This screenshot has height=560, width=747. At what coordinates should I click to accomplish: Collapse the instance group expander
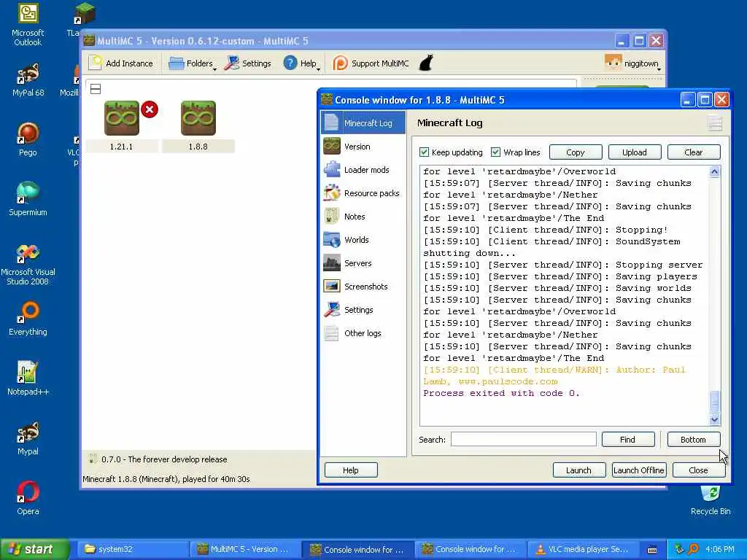(96, 89)
